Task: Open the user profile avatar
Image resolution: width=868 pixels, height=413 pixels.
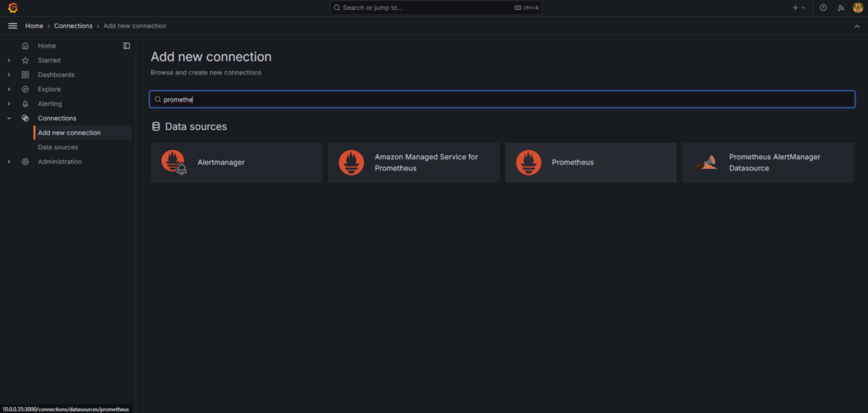Action: point(858,8)
